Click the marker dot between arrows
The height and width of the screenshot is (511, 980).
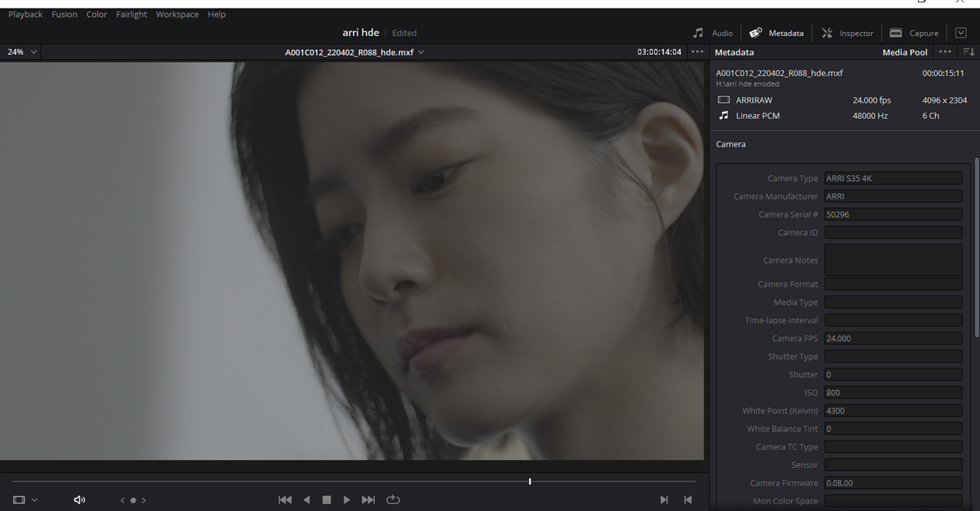(x=132, y=500)
